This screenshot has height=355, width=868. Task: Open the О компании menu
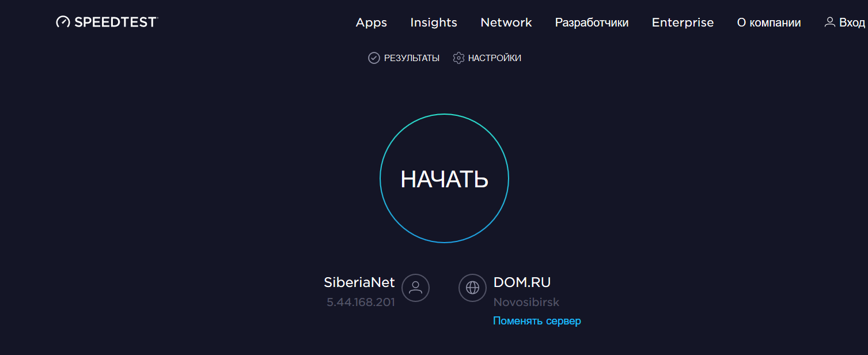(769, 22)
